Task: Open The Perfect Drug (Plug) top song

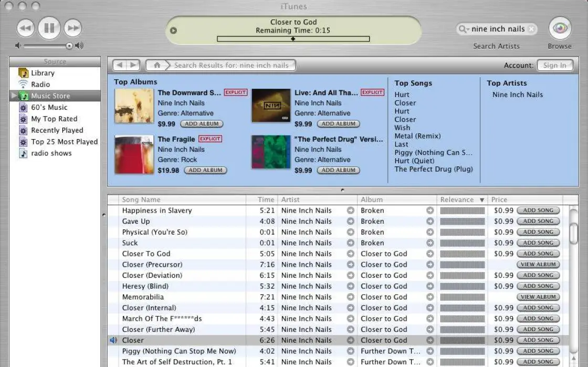Action: pos(434,169)
